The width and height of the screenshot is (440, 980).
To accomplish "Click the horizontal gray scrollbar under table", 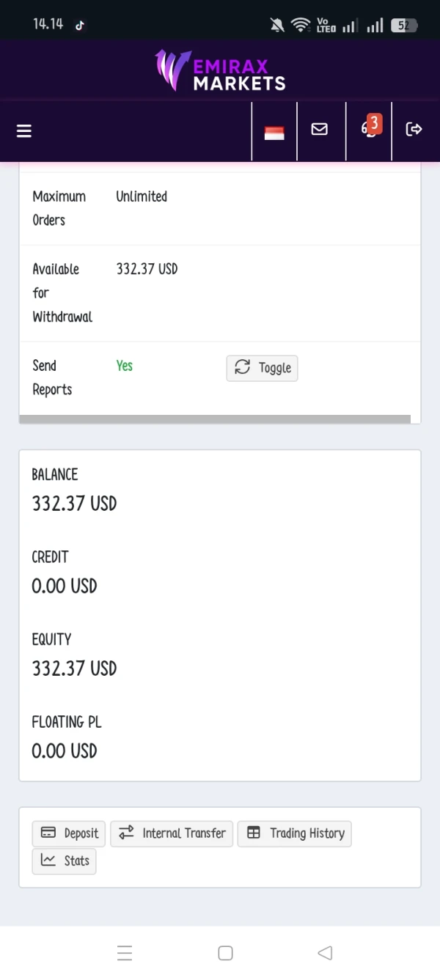I will click(x=215, y=419).
